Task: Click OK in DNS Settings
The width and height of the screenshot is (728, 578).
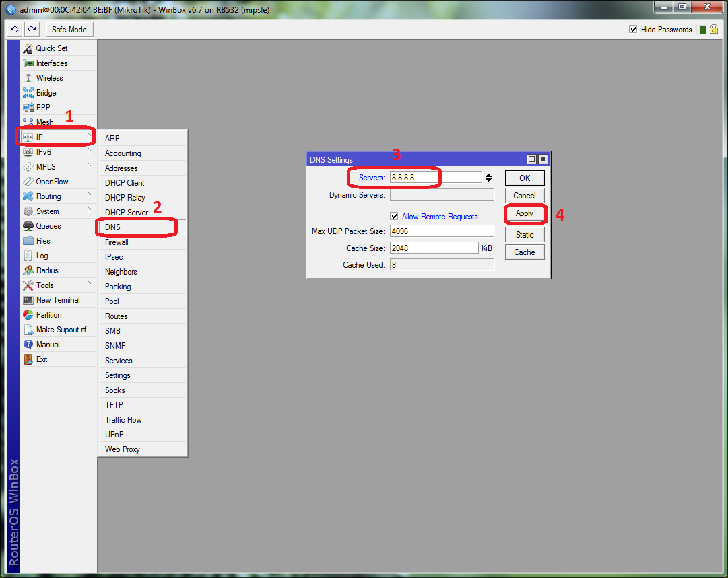Action: [x=525, y=178]
